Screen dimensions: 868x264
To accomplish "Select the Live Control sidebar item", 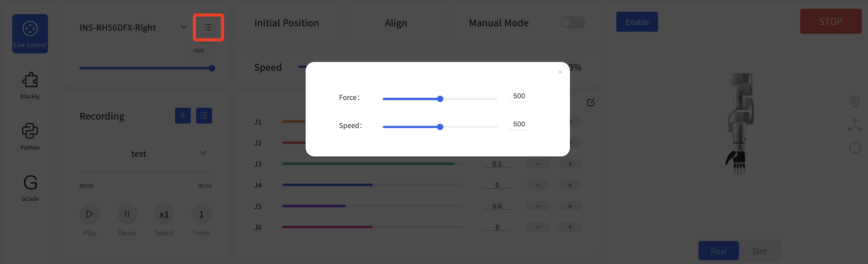I will pos(30,34).
